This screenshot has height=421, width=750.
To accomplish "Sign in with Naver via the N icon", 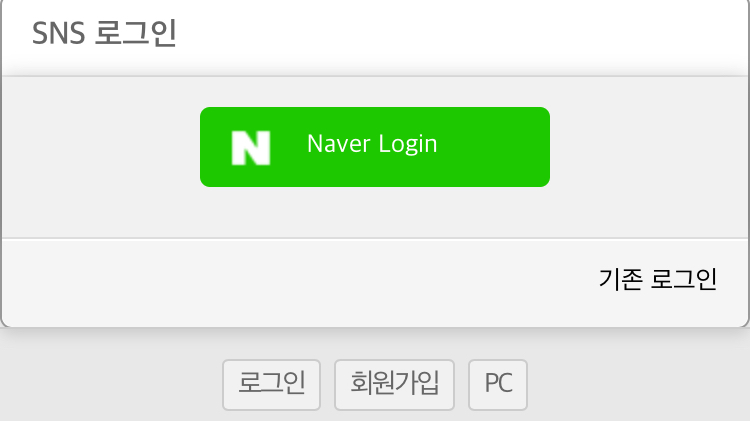I will tap(251, 148).
